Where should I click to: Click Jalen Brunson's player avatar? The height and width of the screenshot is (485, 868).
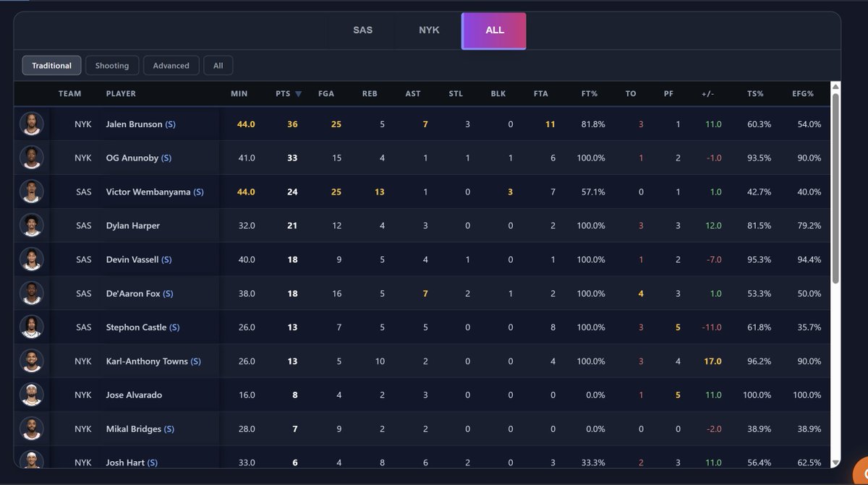click(32, 124)
